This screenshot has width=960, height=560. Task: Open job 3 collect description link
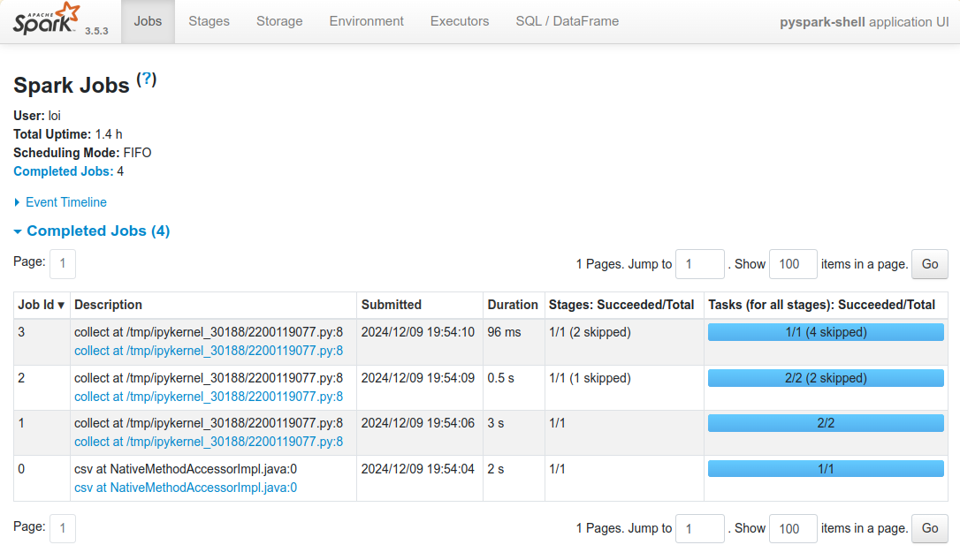[209, 351]
